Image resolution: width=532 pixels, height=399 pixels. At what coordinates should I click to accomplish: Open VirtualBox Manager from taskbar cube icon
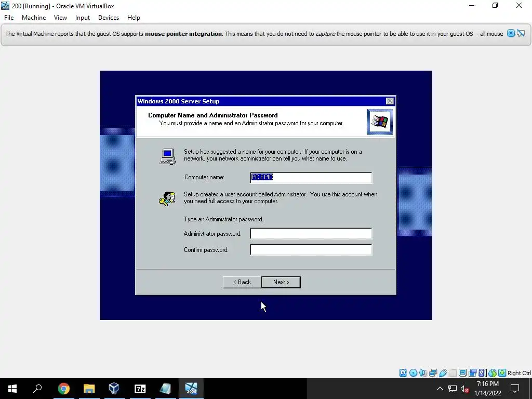[x=114, y=389]
